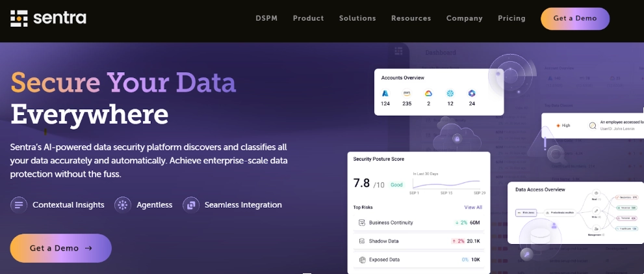This screenshot has width=644, height=274.
Task: Click the Accounts Overview card title
Action: pyautogui.click(x=402, y=77)
